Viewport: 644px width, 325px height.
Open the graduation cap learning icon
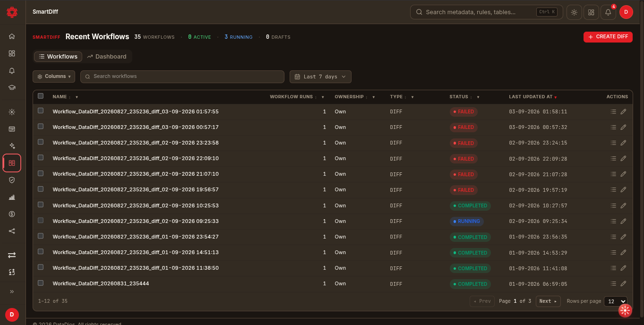[12, 87]
